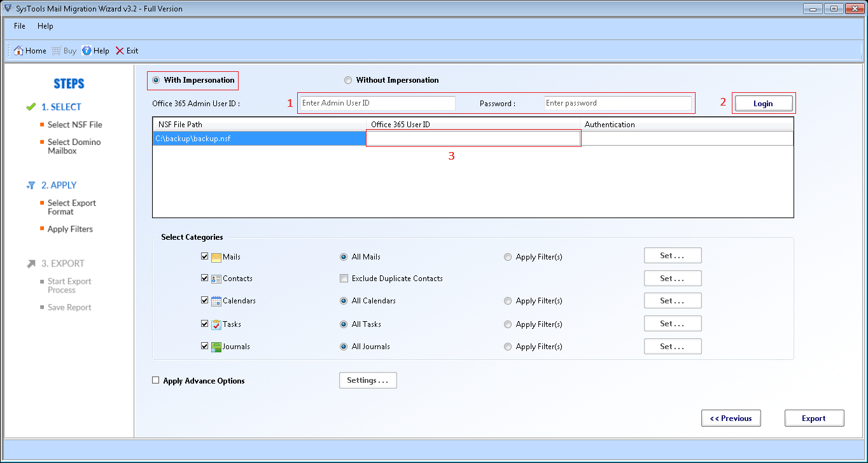Enable Apply Advance Options checkbox

tap(156, 380)
